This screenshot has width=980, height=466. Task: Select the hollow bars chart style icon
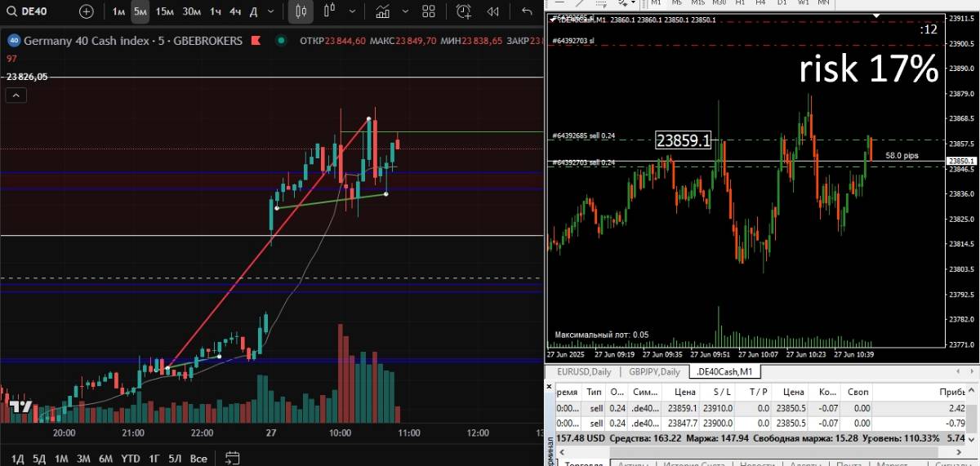coord(329,11)
